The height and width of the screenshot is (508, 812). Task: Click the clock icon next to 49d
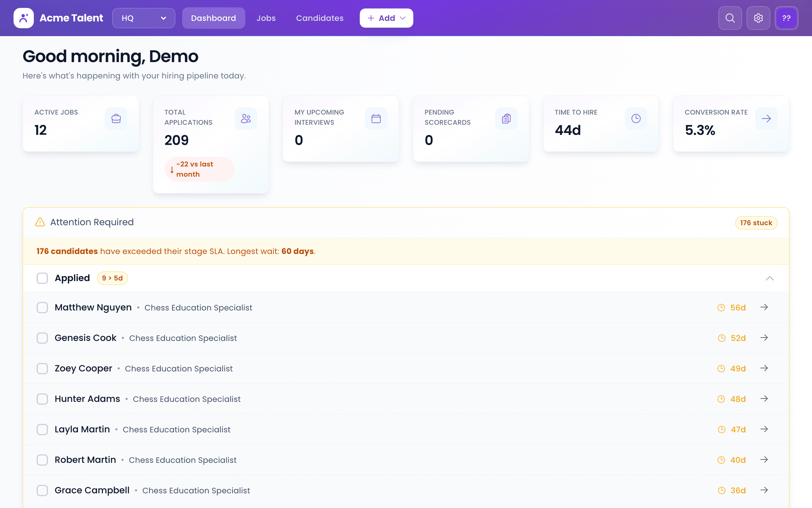721,369
